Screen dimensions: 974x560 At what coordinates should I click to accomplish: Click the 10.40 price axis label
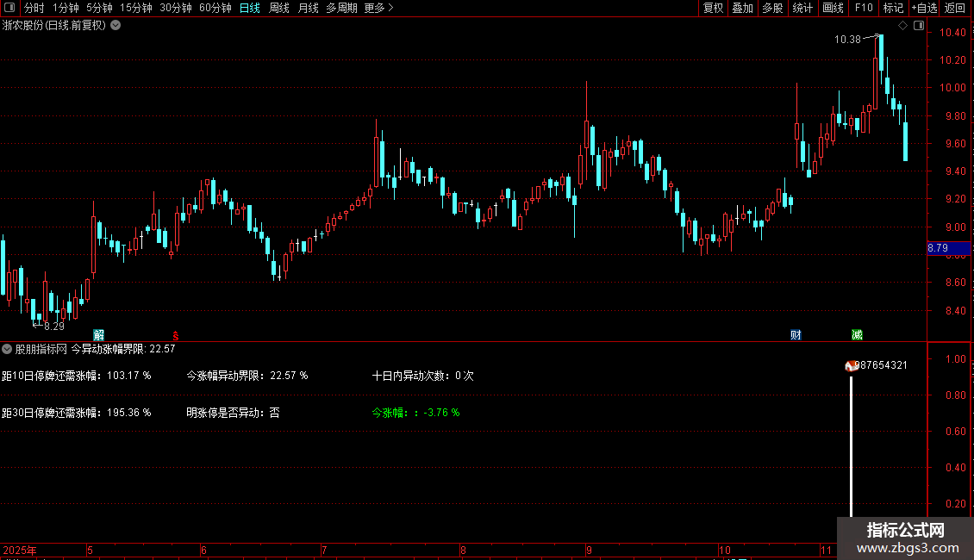952,32
